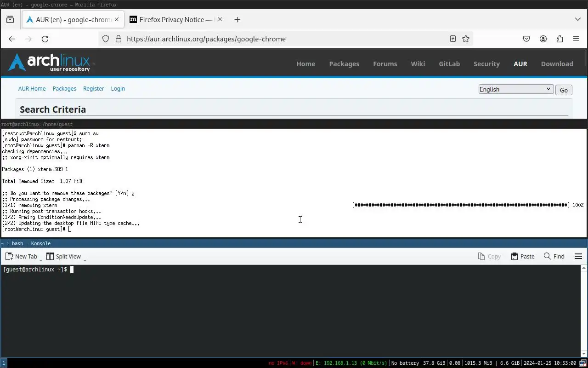Image resolution: width=588 pixels, height=368 pixels.
Task: Click the AUR Home link
Action: click(x=32, y=89)
